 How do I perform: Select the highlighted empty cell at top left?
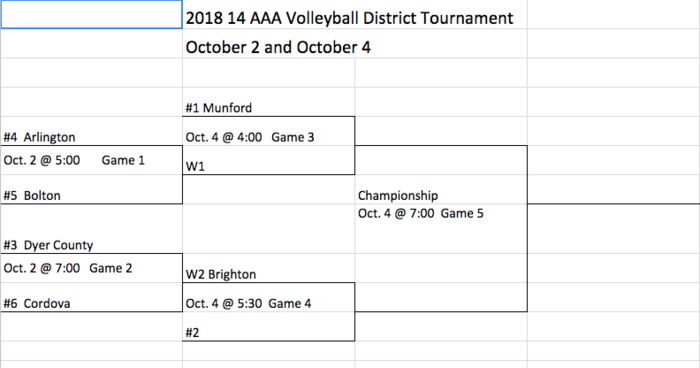pos(92,15)
